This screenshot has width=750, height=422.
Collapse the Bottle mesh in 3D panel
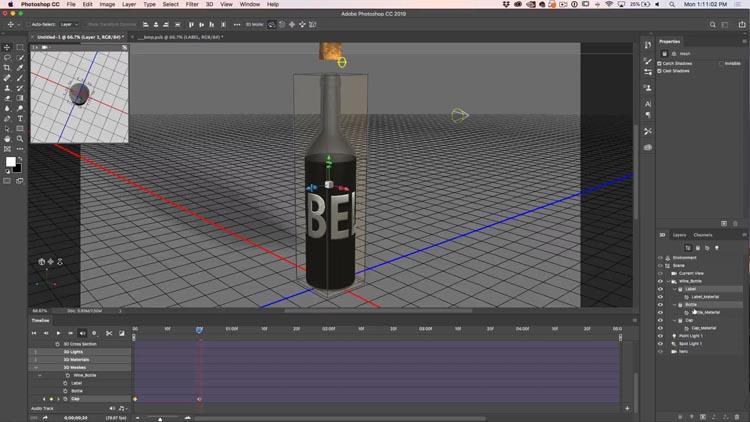[x=675, y=305]
